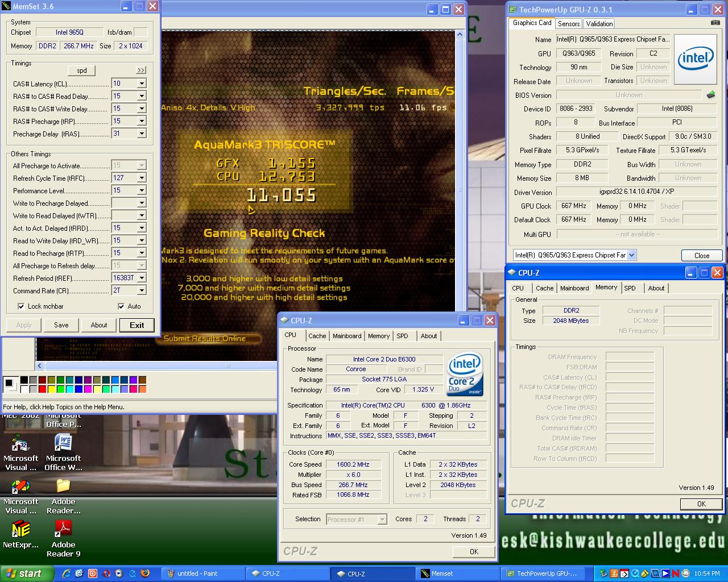Click the Close button in GPU-Z
Screen dimensions: 728x582
pos(702,255)
